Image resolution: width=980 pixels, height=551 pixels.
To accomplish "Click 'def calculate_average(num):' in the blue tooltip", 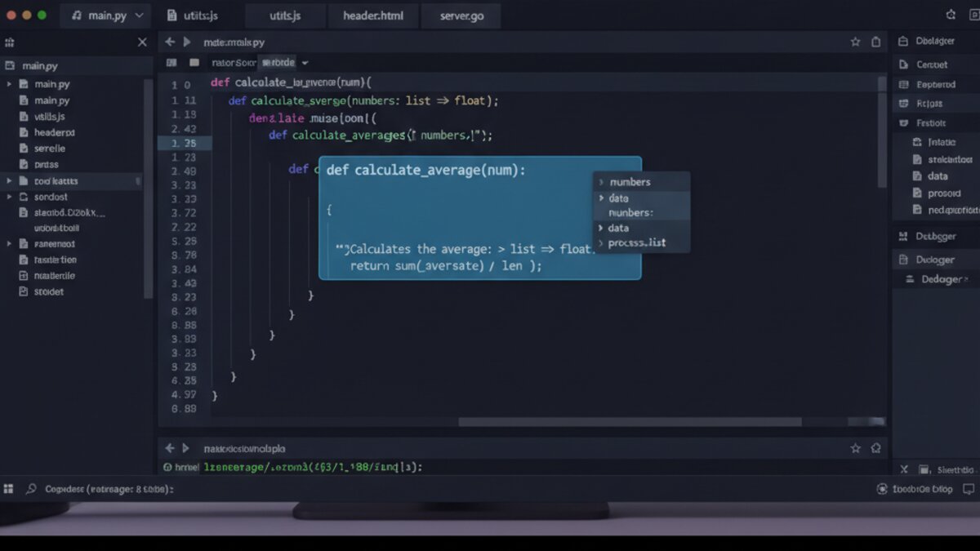I will click(425, 170).
